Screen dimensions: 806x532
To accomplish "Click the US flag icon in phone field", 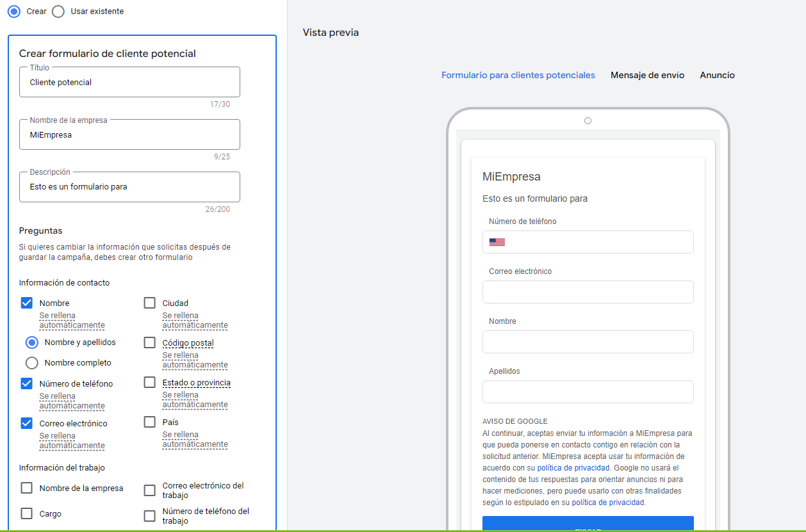I will point(497,242).
